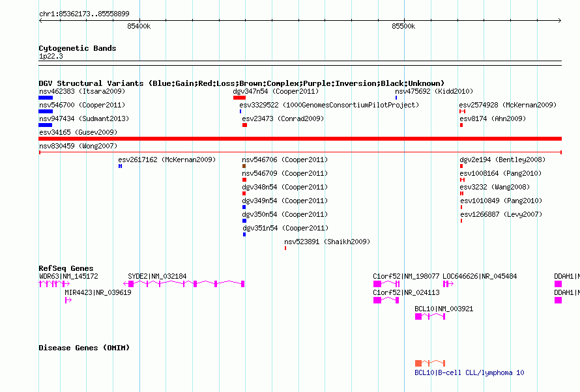Screen dimensions: 580x392
Task: Open dgv347n54 (Cooper2011) variant label
Action: pyautogui.click(x=276, y=91)
